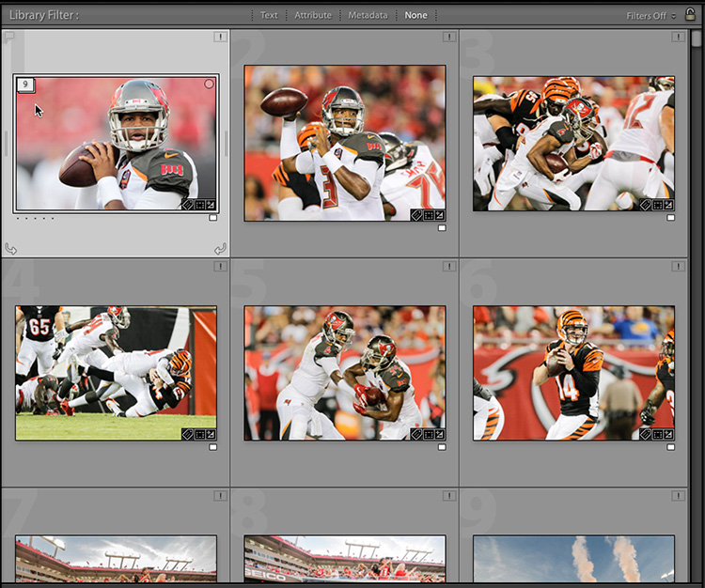The height and width of the screenshot is (588, 705).
Task: Click crop badge on photo 2
Action: click(429, 215)
